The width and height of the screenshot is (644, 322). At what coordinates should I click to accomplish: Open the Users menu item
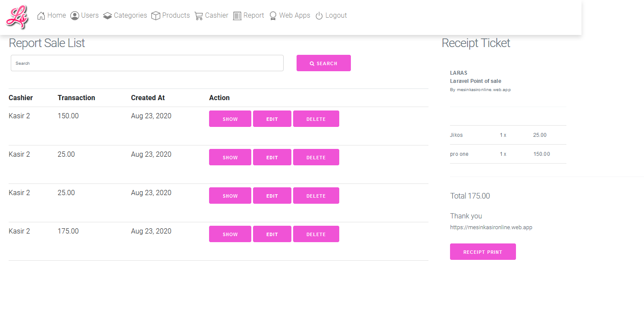pos(90,16)
